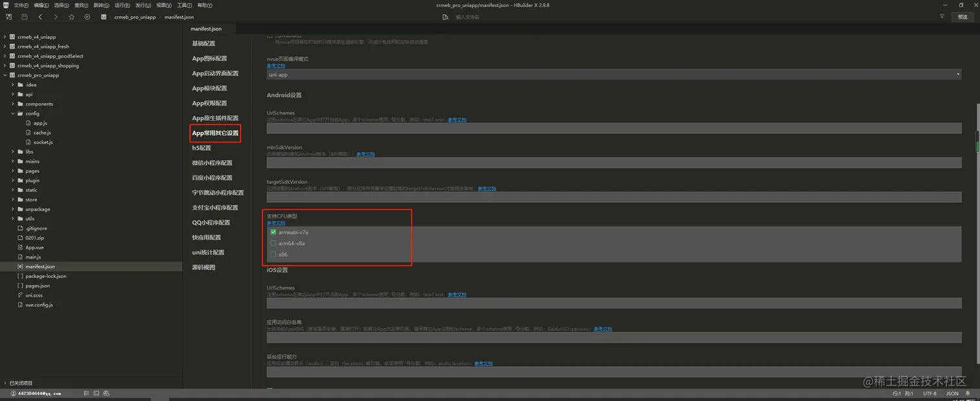Screen dimensions: 980x401
Task: Open the 编辑(E) menu
Action: [41, 5]
